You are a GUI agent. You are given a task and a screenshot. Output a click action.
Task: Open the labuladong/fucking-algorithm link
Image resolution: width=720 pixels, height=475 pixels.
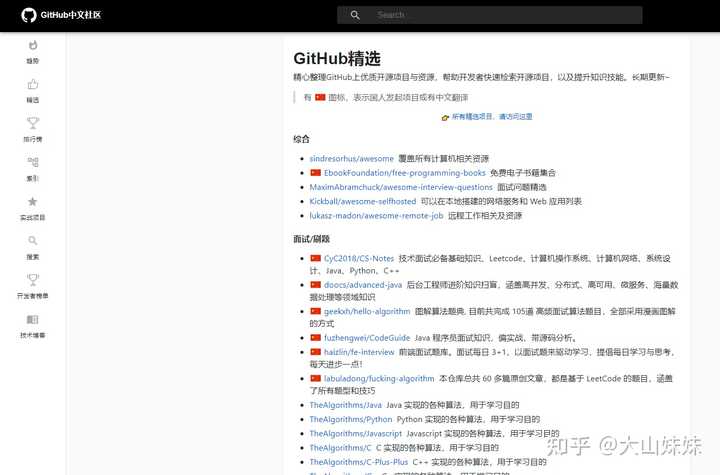(x=379, y=379)
